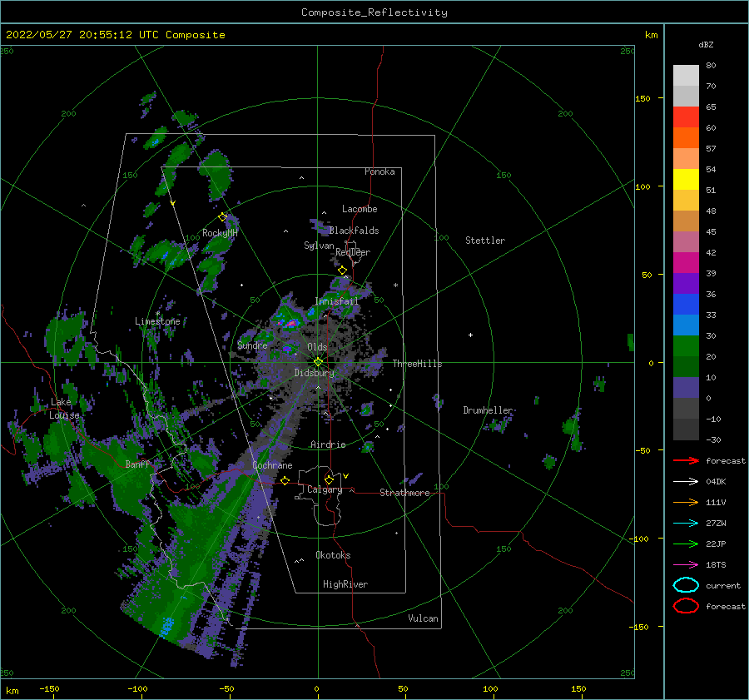
Task: Select the 33 dBZ blue color swatch
Action: click(x=686, y=304)
